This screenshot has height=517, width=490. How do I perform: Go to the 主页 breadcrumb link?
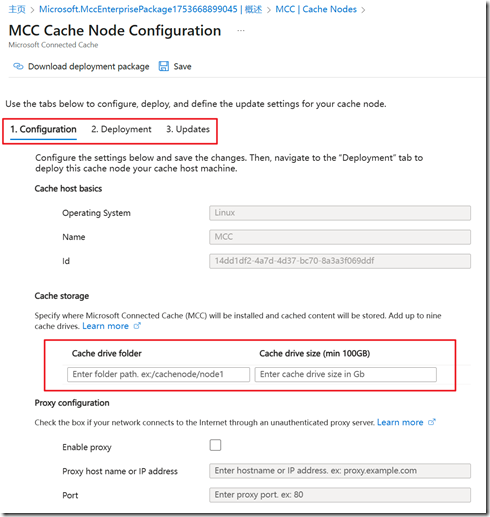pyautogui.click(x=17, y=9)
